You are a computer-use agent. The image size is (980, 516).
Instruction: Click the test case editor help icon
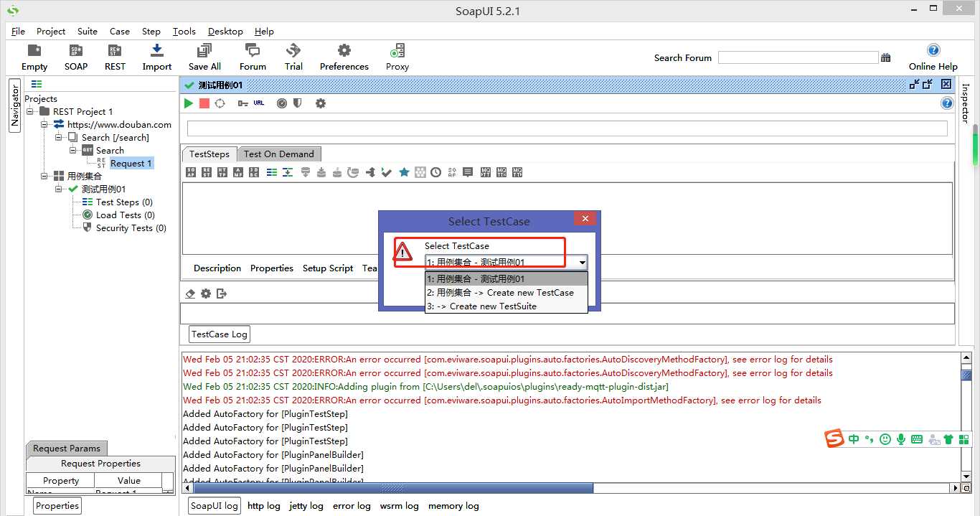tap(947, 103)
